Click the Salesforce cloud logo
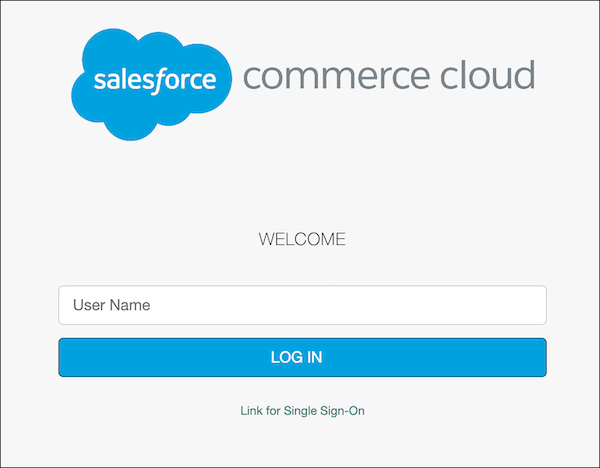Screen dimensions: 600x468 coord(152,84)
